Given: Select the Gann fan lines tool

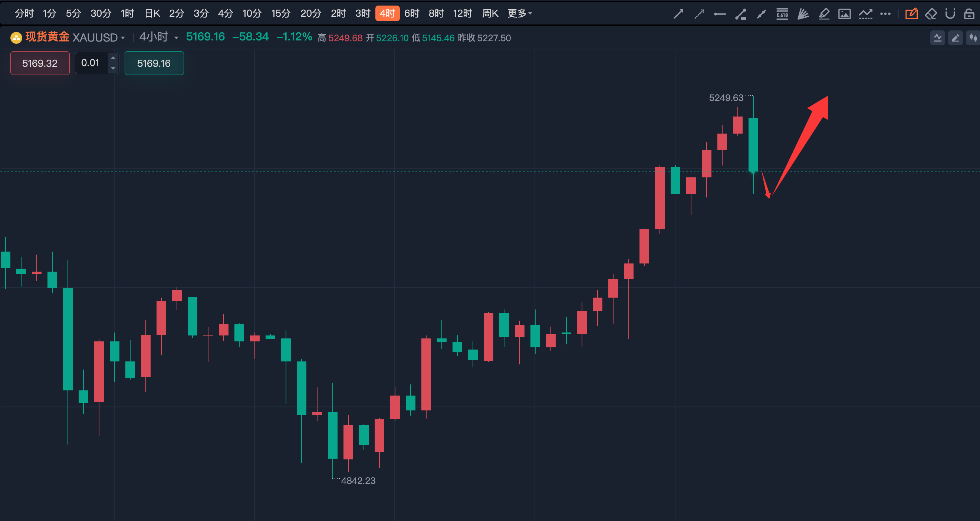Looking at the screenshot, I should point(803,14).
